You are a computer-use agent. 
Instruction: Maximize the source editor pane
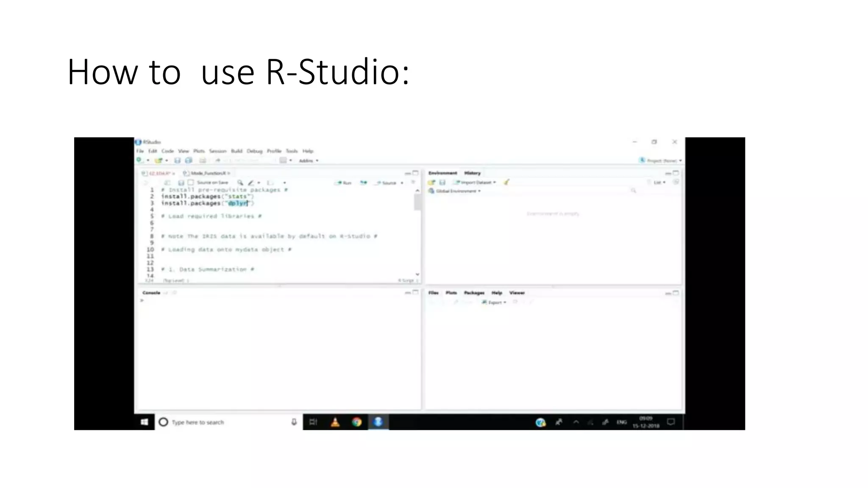pos(415,173)
